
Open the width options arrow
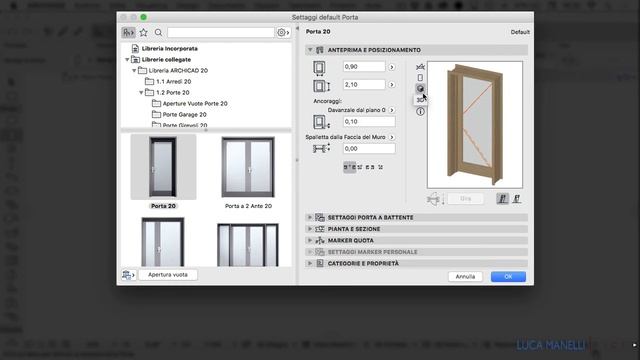click(392, 67)
